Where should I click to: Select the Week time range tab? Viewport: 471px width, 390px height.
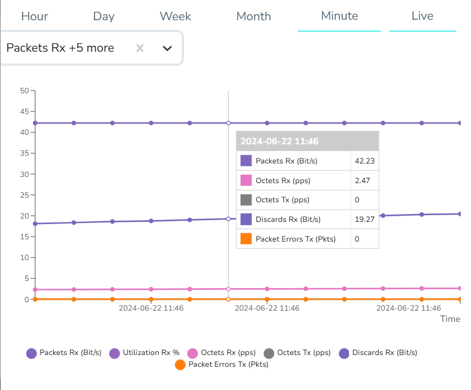click(x=175, y=16)
